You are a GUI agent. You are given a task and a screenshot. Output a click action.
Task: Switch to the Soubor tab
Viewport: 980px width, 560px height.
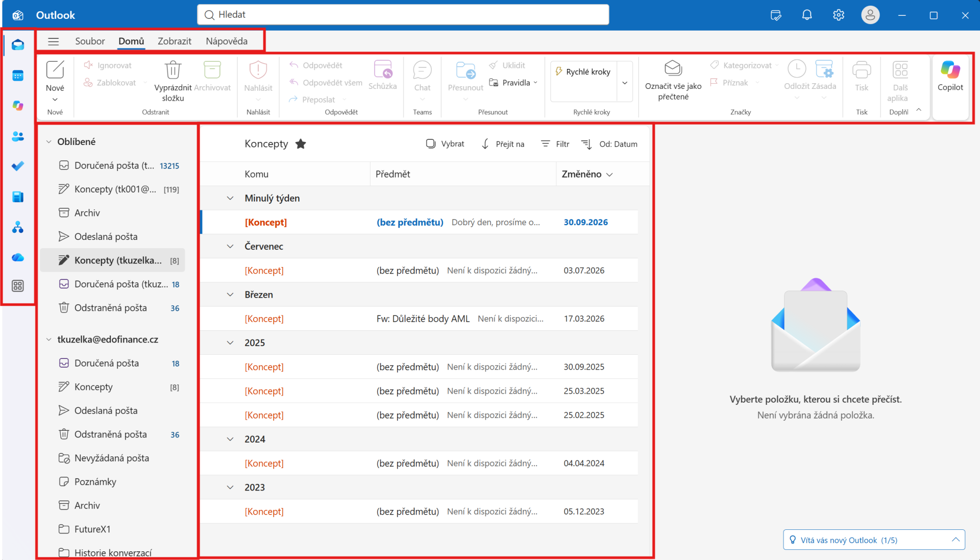[90, 41]
